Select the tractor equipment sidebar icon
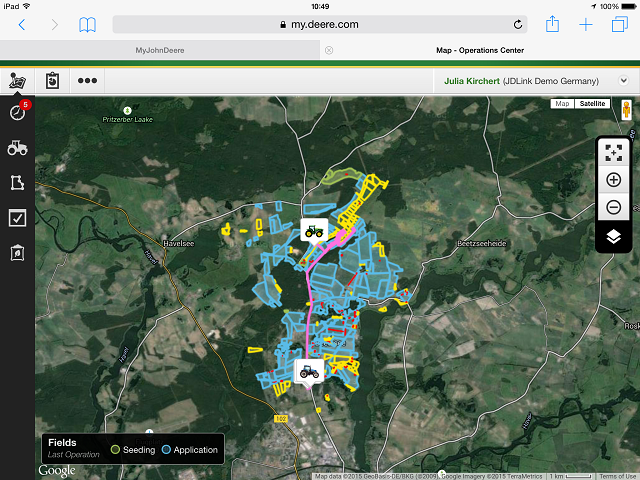Image resolution: width=640 pixels, height=480 pixels. coord(17,148)
